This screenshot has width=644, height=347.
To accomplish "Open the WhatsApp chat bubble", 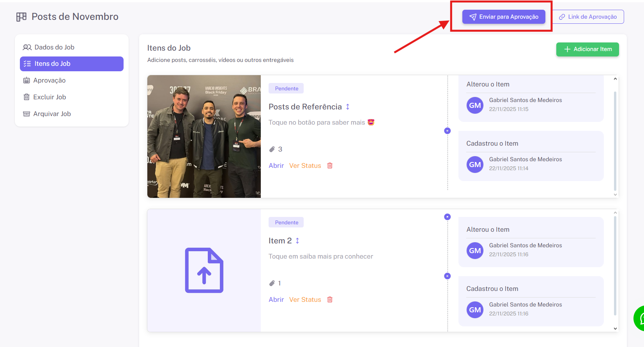I will coord(639,318).
